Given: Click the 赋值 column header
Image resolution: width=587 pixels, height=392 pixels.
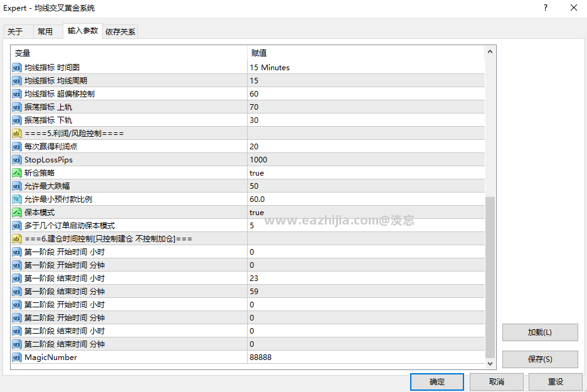Looking at the screenshot, I should (366, 53).
